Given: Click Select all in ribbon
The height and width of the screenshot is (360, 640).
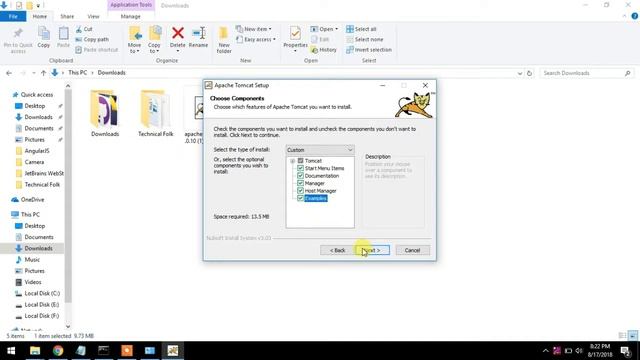Looking at the screenshot, I should tap(361, 29).
